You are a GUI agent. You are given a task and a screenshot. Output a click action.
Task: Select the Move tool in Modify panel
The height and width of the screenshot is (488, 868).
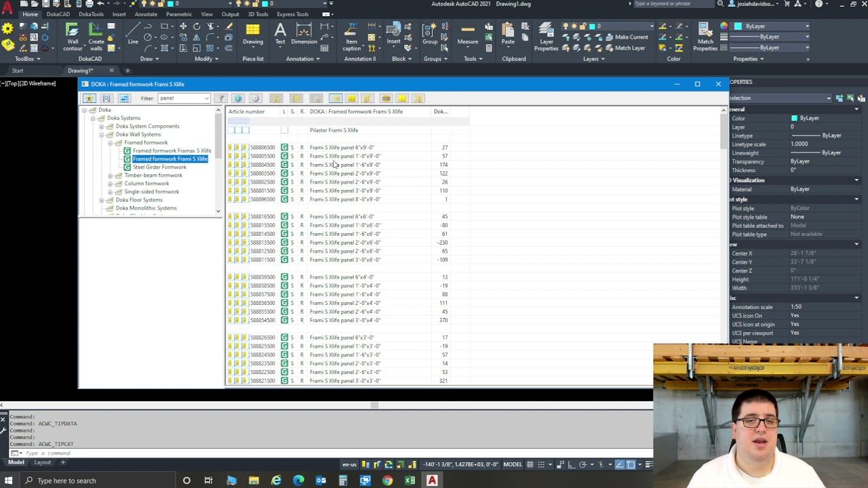click(x=183, y=26)
